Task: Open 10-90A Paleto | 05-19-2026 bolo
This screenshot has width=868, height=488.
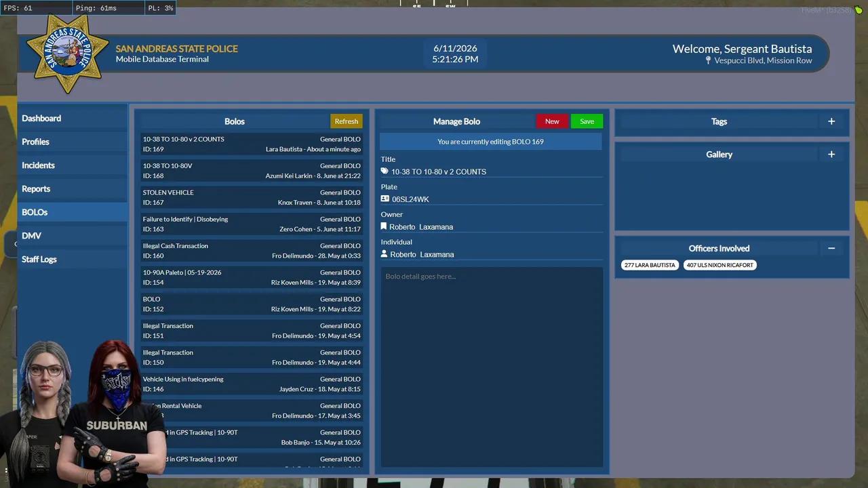Action: [x=252, y=277]
